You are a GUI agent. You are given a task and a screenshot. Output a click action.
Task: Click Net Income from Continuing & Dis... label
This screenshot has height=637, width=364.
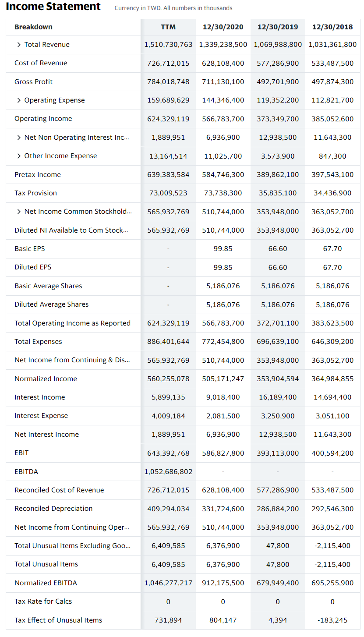(72, 360)
